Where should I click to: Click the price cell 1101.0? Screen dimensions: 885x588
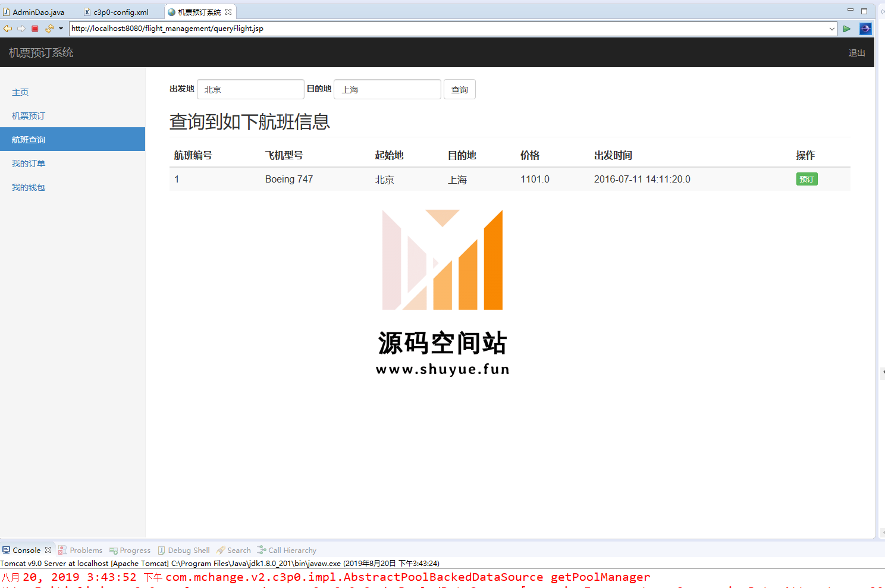[x=535, y=179]
